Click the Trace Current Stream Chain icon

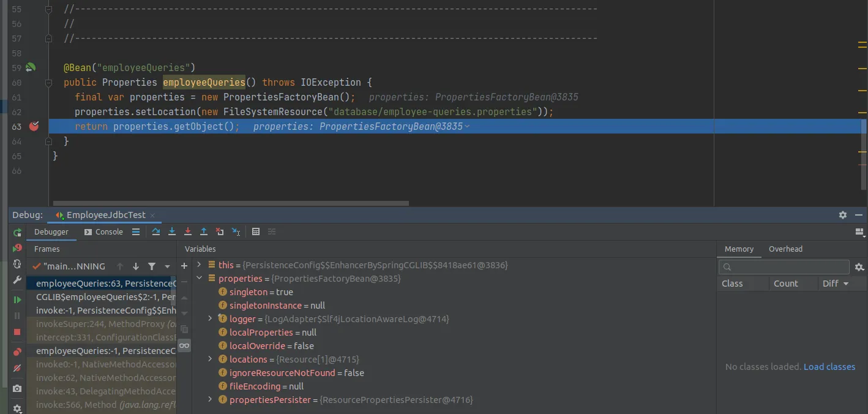272,232
